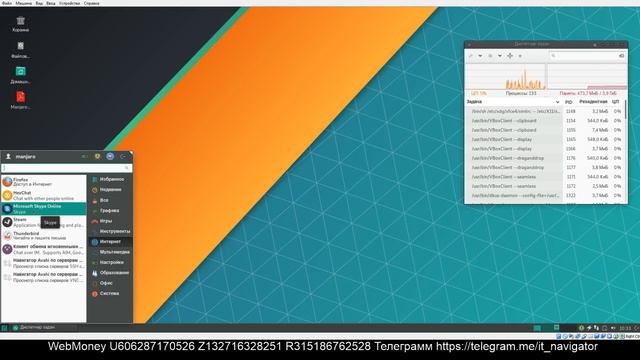Click the lock screen shield icon
This screenshot has height=360, width=640.
click(97, 156)
